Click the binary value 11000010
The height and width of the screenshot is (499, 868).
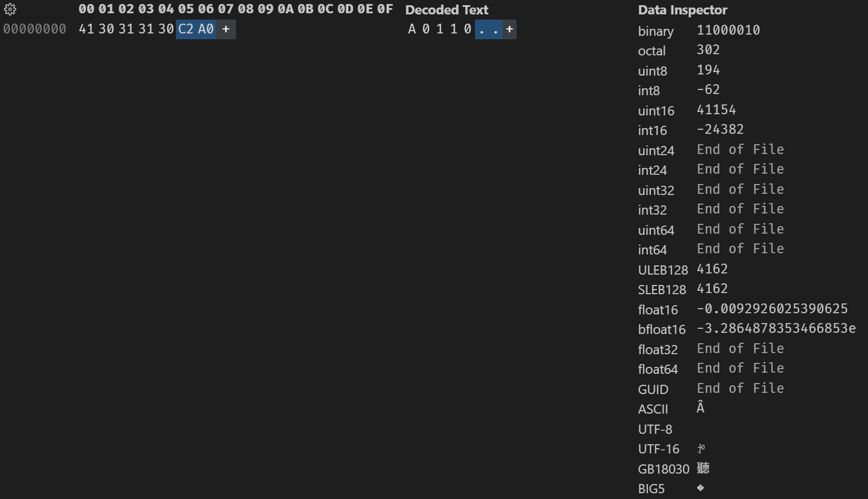click(x=728, y=30)
